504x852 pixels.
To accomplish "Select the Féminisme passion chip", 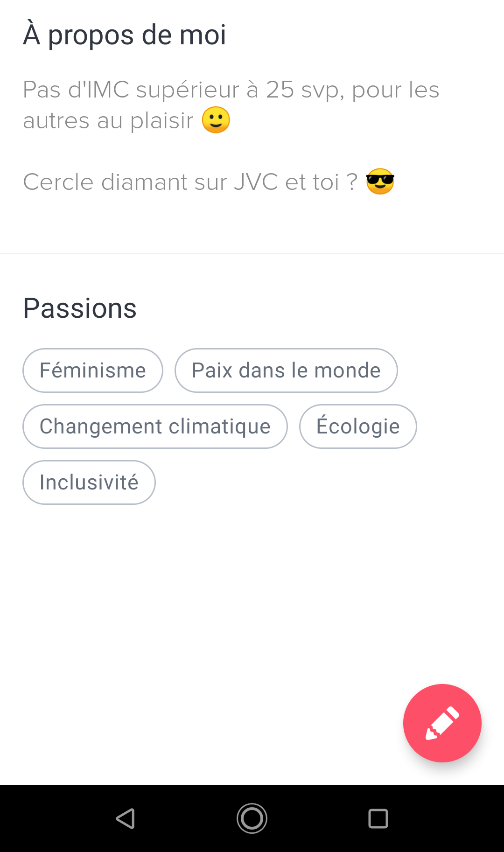I will click(93, 370).
